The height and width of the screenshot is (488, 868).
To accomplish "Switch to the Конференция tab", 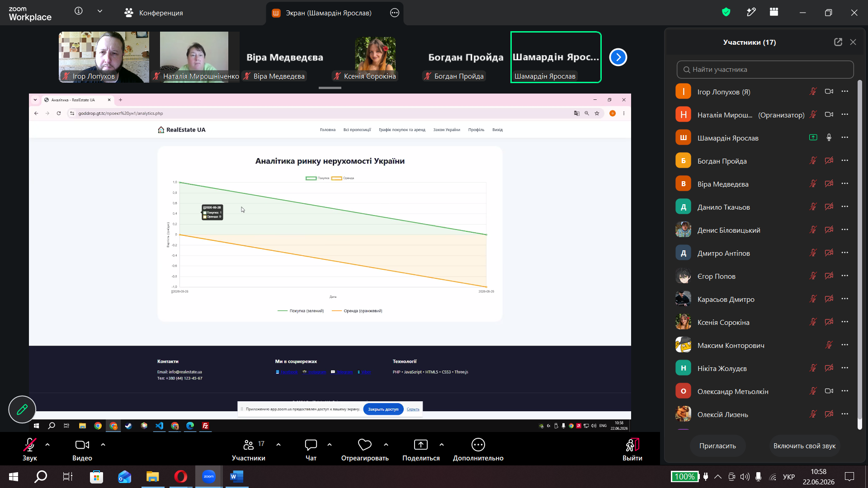I will (x=154, y=13).
